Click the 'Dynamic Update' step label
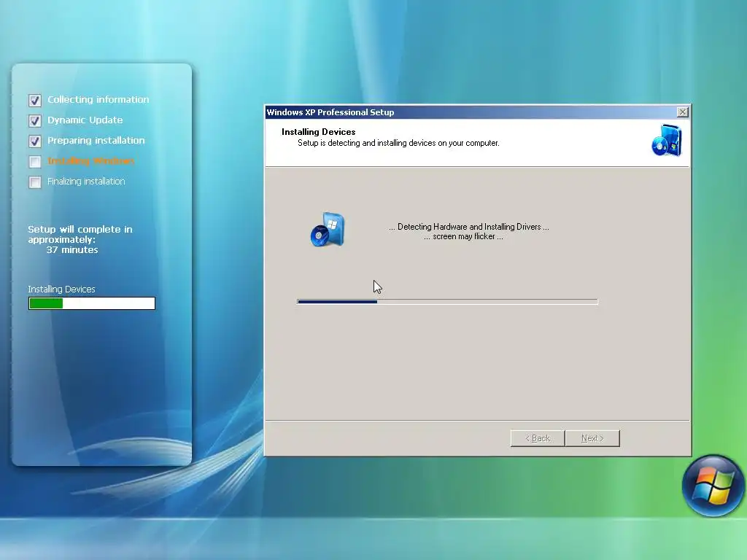 click(85, 120)
